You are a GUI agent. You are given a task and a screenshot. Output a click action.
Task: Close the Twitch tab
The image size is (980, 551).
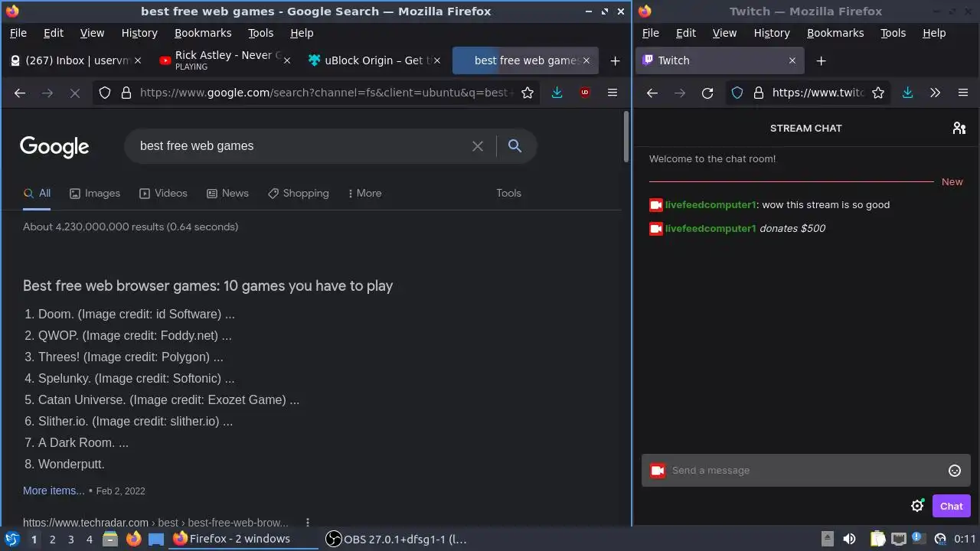[792, 60]
